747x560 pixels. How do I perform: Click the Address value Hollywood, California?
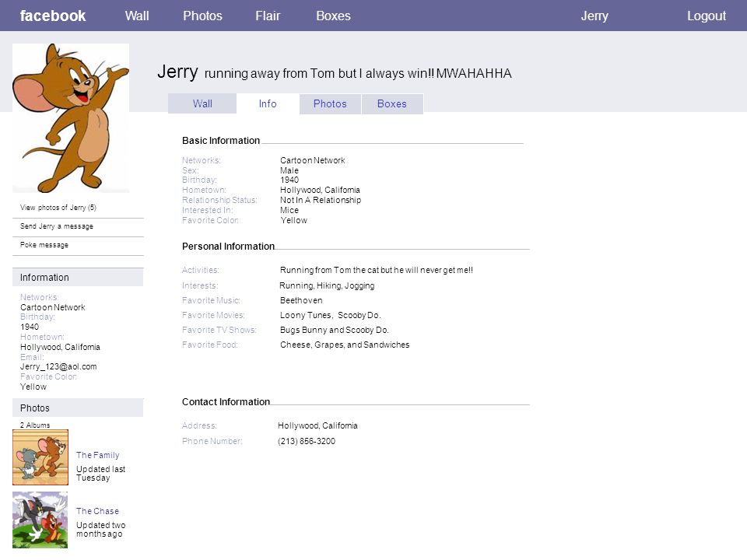point(317,425)
